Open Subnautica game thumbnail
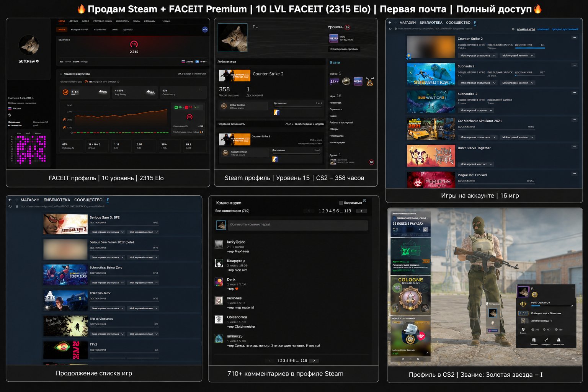 coord(431,74)
